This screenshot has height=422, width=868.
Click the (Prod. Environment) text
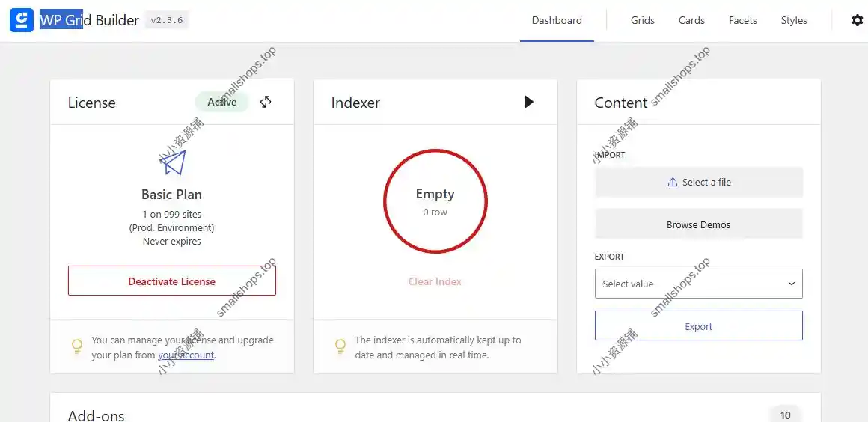(171, 227)
